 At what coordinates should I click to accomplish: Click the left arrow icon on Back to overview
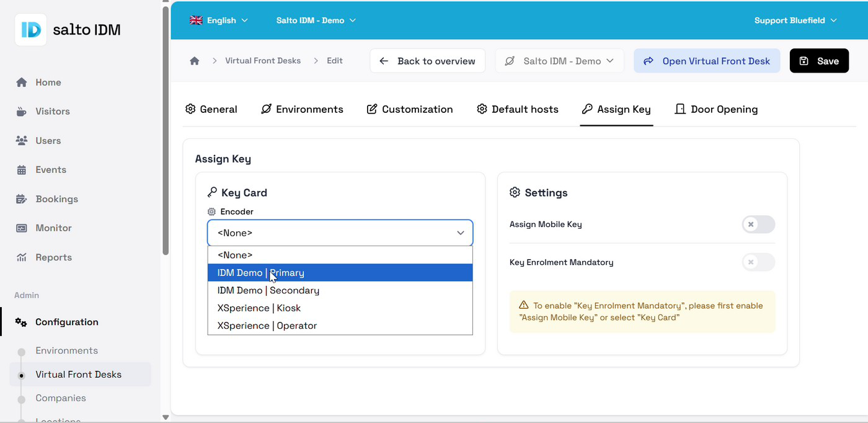tap(384, 61)
